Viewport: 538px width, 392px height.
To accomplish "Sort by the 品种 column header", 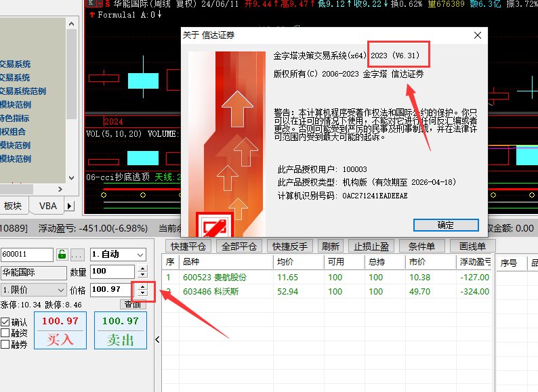I will [226, 262].
